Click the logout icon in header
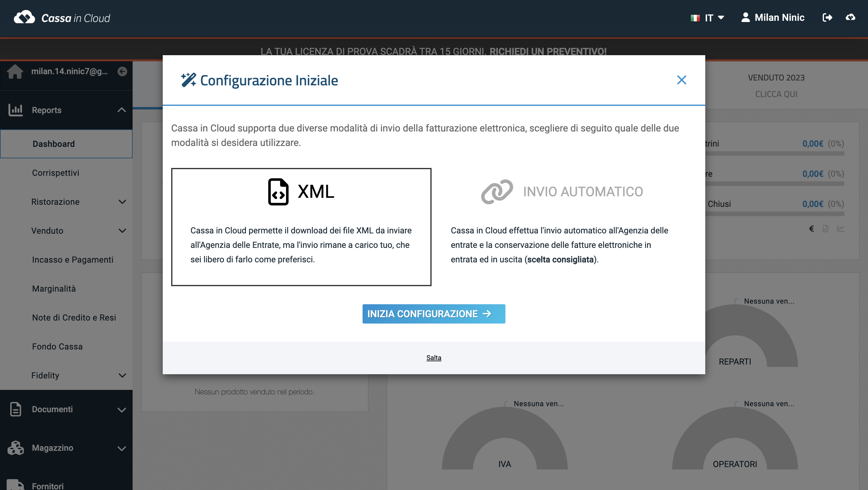This screenshot has width=868, height=490. [827, 17]
